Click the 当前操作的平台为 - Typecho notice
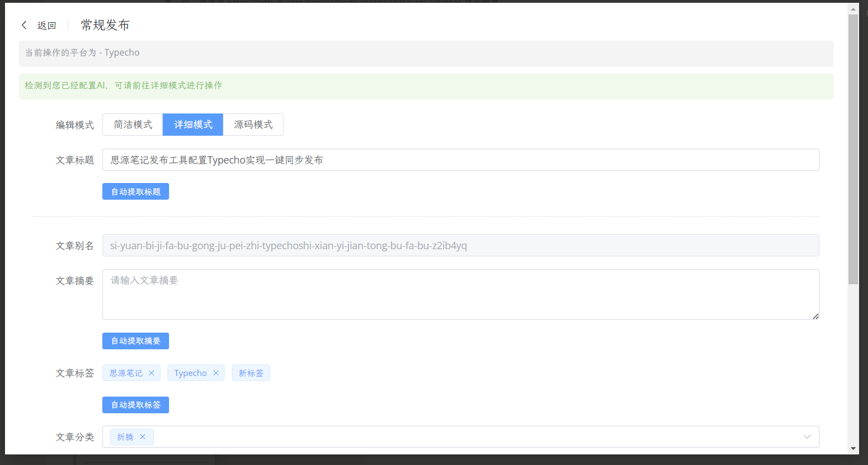The height and width of the screenshot is (465, 868). pos(426,53)
